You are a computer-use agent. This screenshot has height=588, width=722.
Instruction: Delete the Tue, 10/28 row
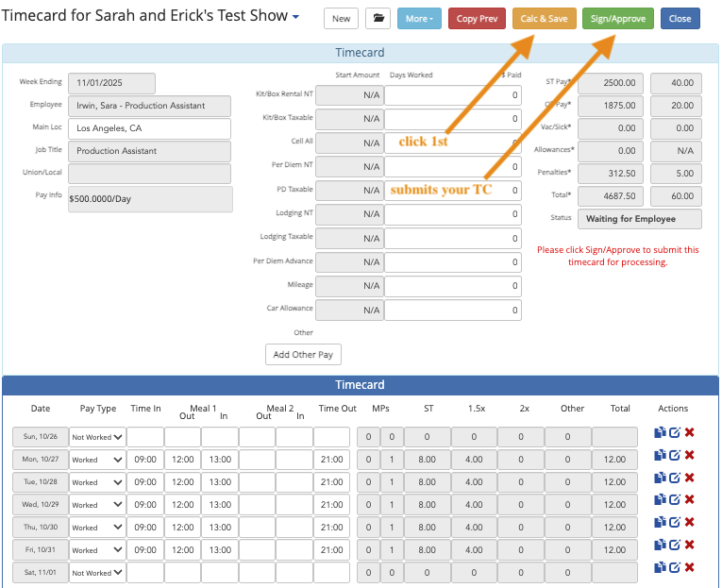(689, 478)
